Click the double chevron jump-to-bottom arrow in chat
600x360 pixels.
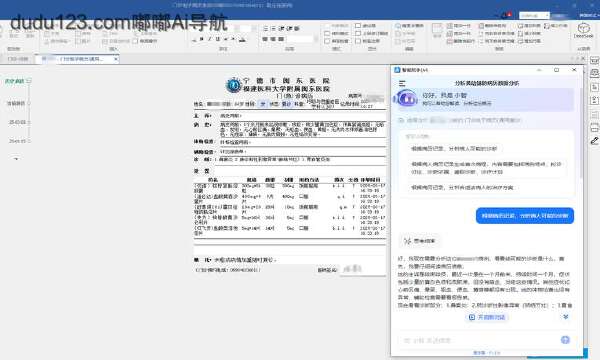coord(566,317)
